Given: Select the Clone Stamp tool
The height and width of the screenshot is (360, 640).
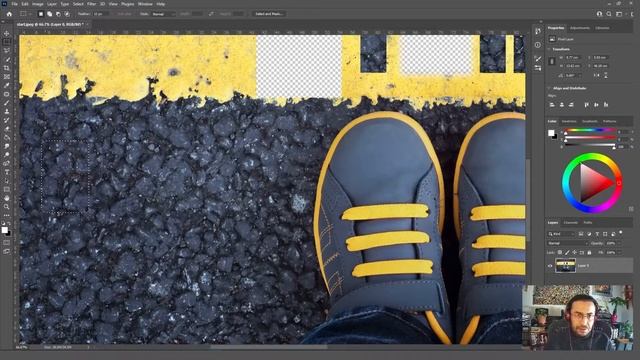Looking at the screenshot, I should (x=7, y=111).
